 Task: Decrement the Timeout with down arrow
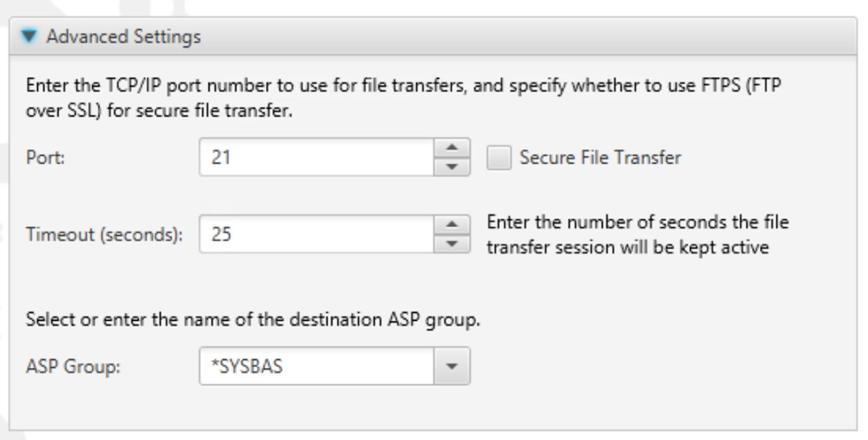coord(452,243)
